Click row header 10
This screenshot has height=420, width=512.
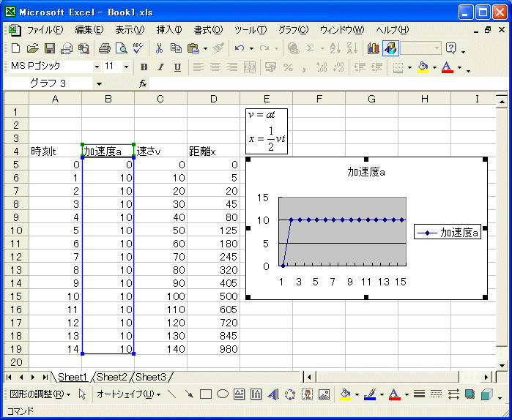click(x=16, y=230)
